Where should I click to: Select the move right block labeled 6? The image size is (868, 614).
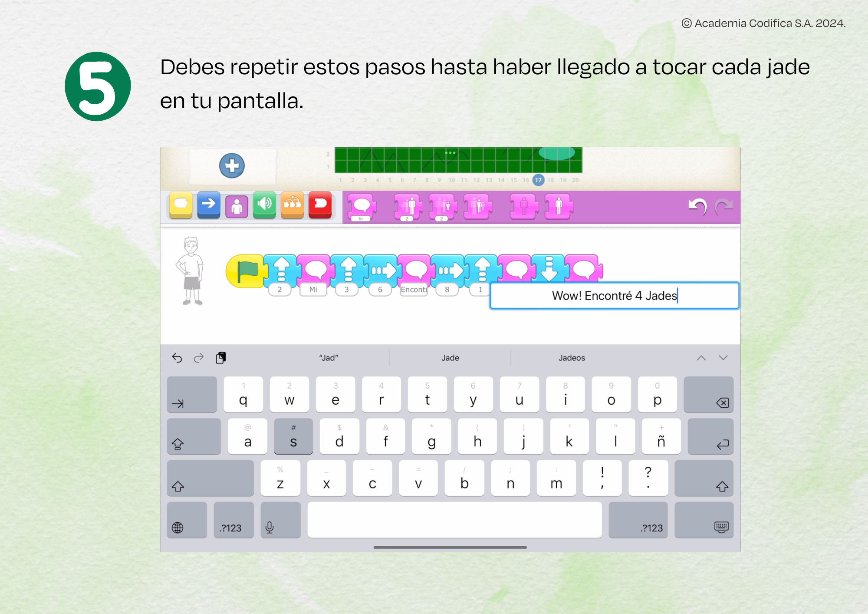pos(381,271)
